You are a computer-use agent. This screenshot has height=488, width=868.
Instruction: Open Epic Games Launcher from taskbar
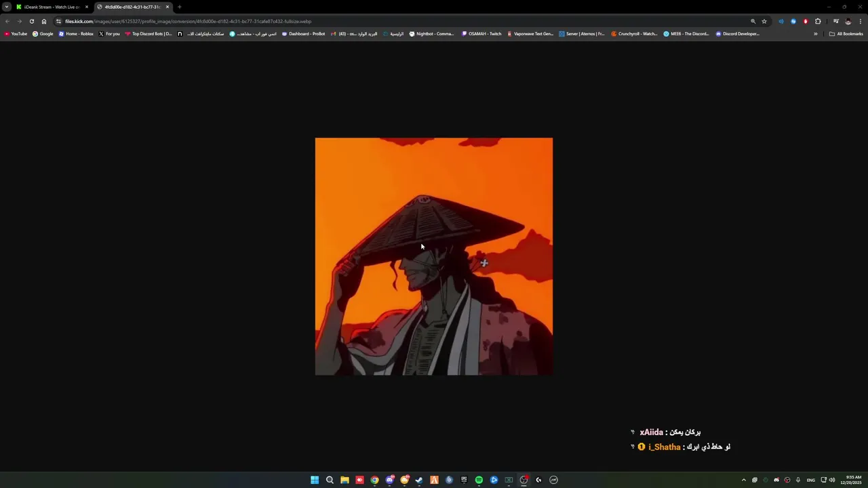[x=464, y=480]
